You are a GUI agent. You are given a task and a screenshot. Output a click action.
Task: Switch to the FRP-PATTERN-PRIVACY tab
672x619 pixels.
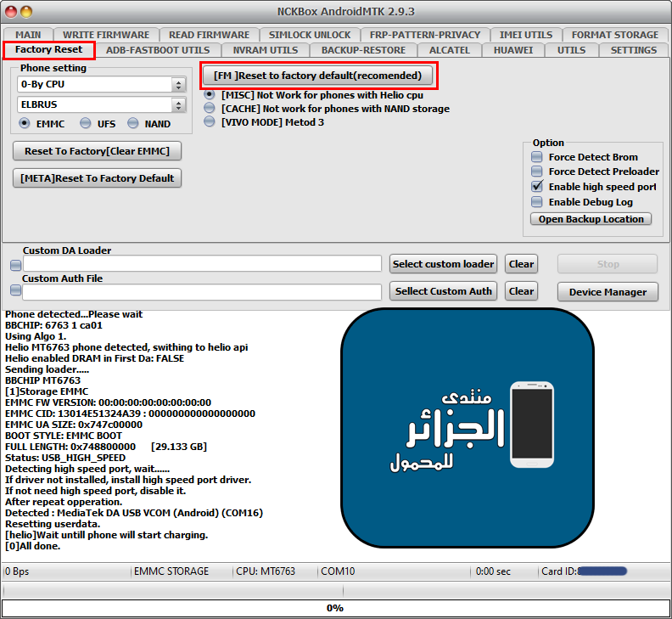(424, 35)
